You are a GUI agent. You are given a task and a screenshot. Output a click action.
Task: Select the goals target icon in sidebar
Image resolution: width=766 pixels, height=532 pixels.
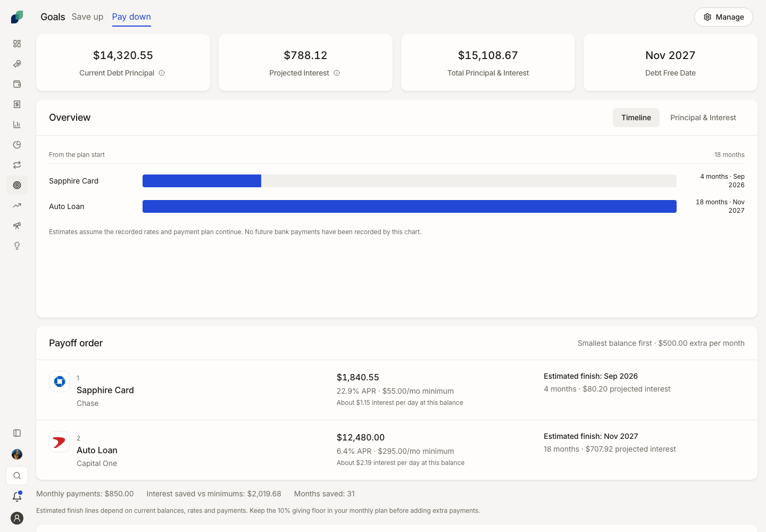[17, 185]
